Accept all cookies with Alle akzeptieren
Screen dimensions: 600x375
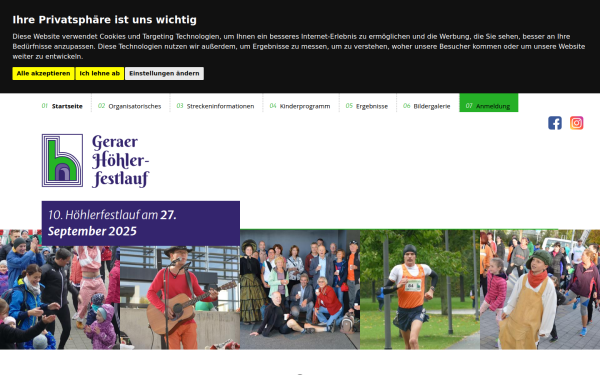[43, 73]
